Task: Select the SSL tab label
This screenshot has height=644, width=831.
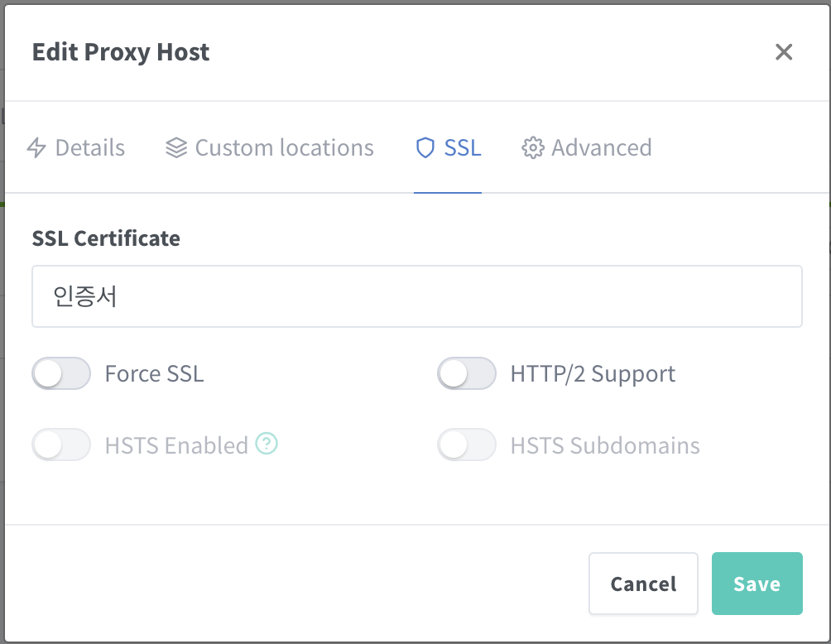Action: (x=463, y=148)
